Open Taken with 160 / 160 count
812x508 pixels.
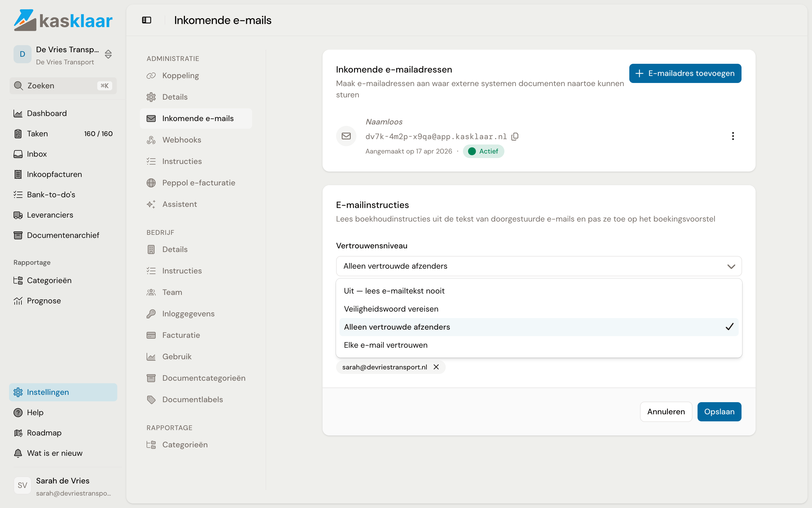tap(63, 134)
